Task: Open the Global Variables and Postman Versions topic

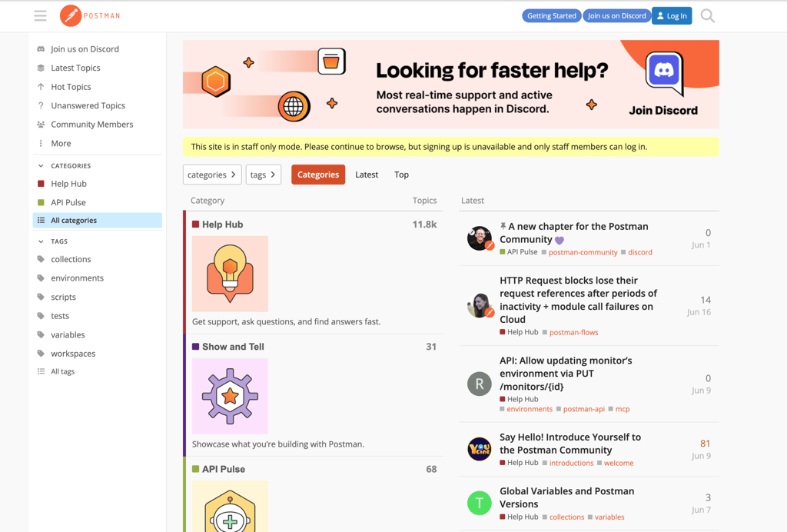Action: coord(566,497)
